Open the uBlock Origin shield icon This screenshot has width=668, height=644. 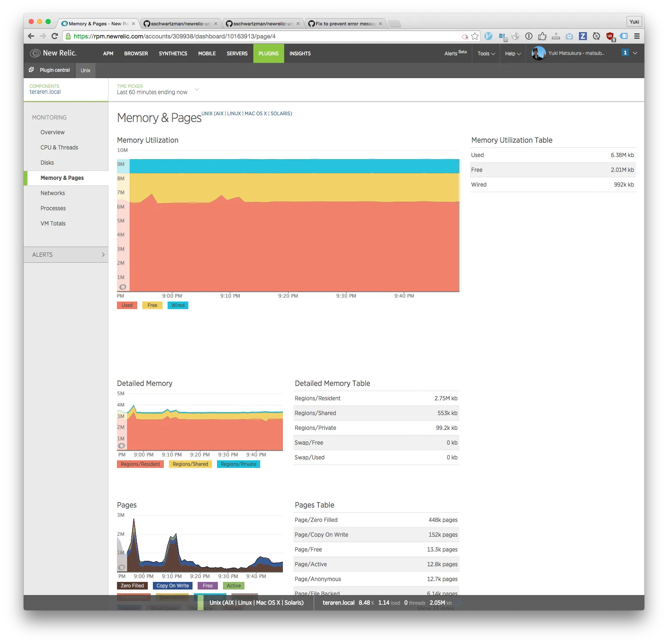coord(610,37)
